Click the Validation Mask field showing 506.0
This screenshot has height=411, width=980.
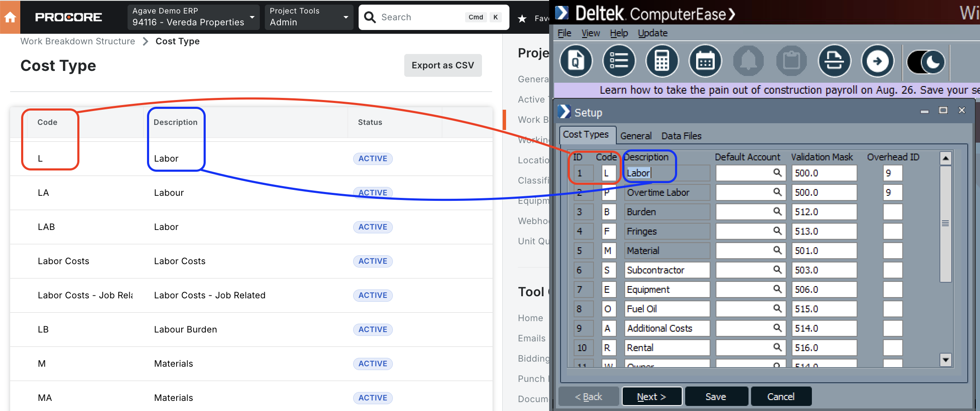[824, 289]
